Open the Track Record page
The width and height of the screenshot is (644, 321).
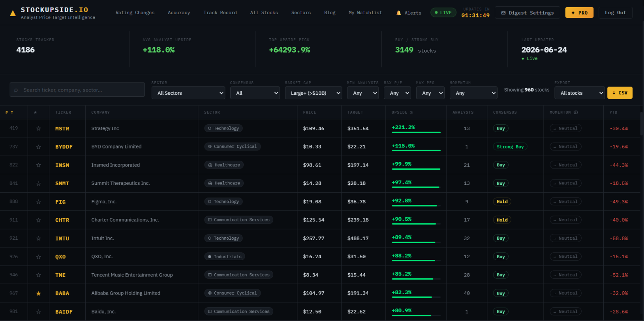[220, 13]
